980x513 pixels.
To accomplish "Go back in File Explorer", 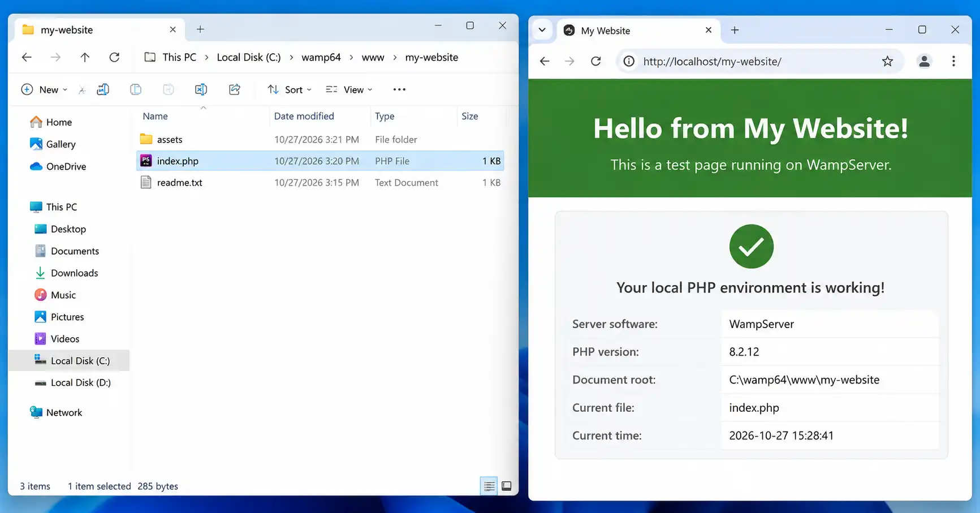I will coord(27,57).
